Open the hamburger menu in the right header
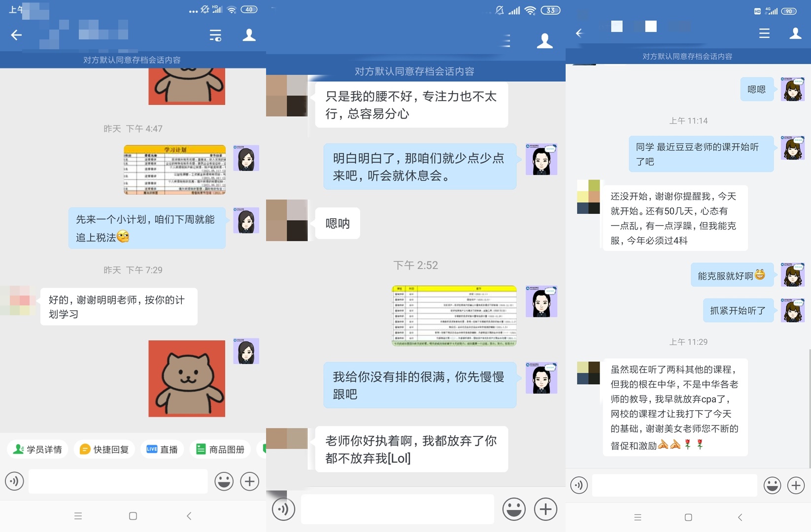 (764, 33)
